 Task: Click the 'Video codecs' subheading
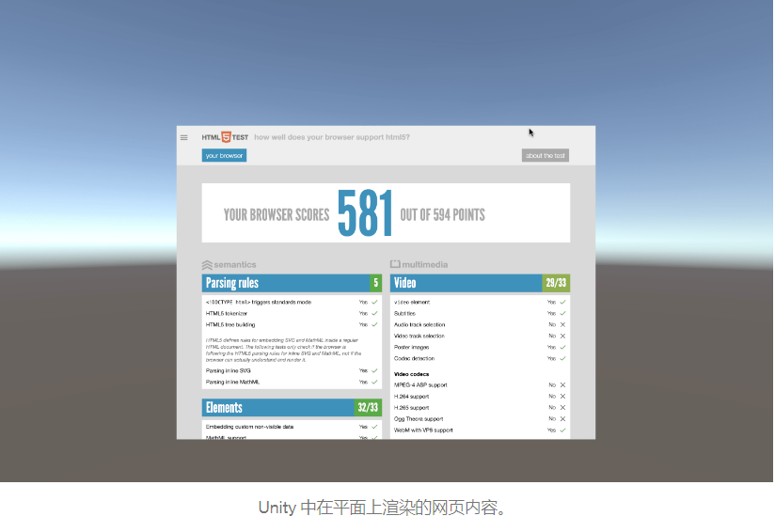click(x=411, y=374)
